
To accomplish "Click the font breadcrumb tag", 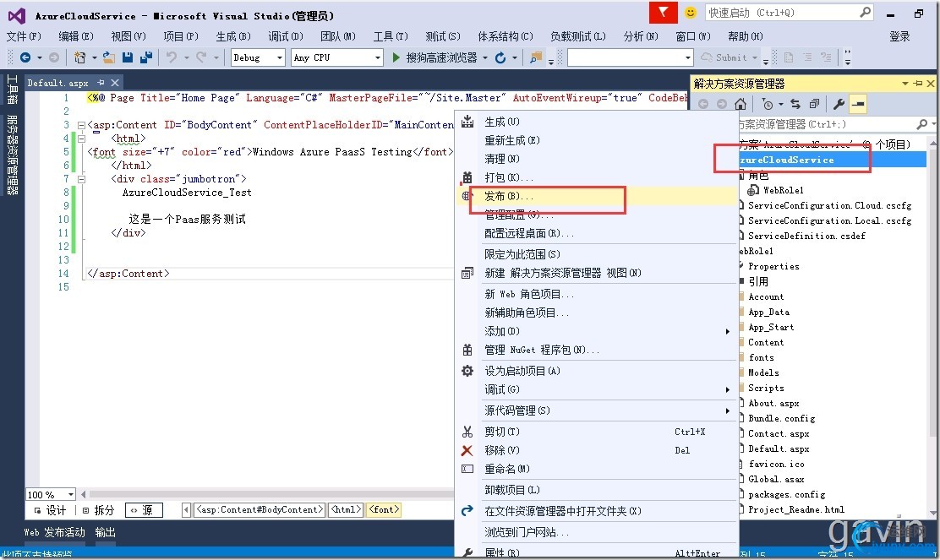I will click(x=384, y=509).
